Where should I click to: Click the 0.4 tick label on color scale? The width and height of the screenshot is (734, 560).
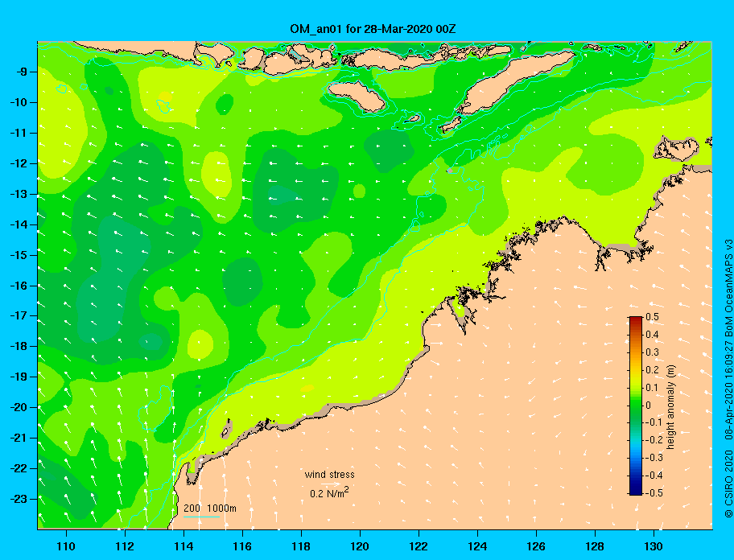click(652, 335)
